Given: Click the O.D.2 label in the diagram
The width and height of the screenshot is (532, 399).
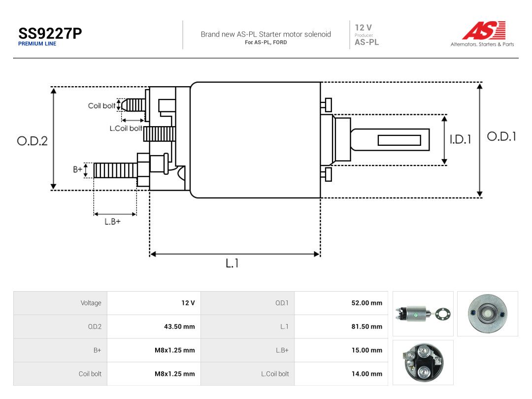Looking at the screenshot, I should pyautogui.click(x=32, y=141).
